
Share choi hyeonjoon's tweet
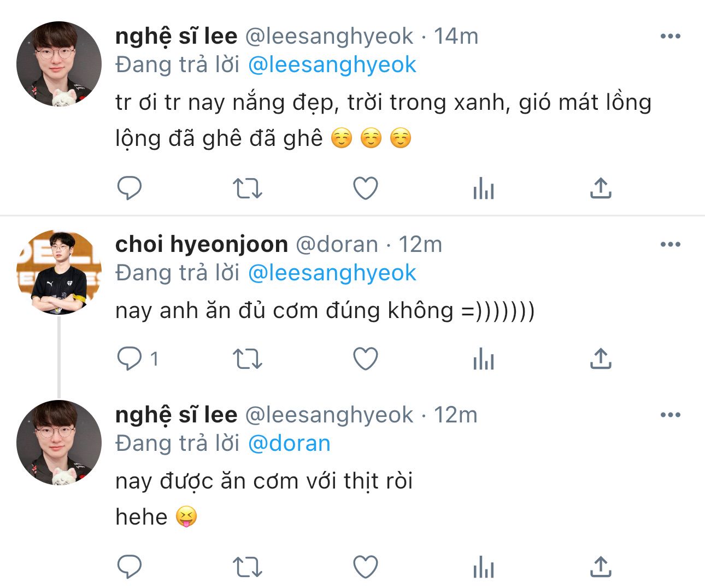click(601, 359)
